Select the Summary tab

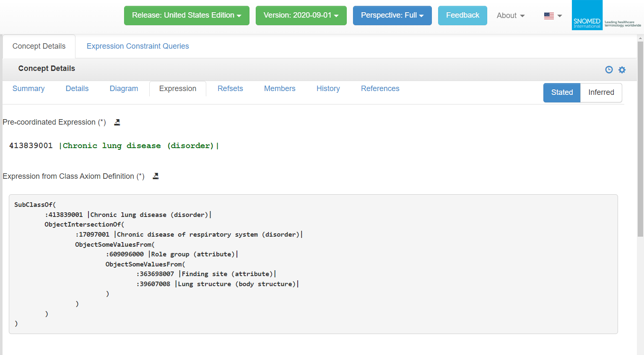[x=29, y=89]
